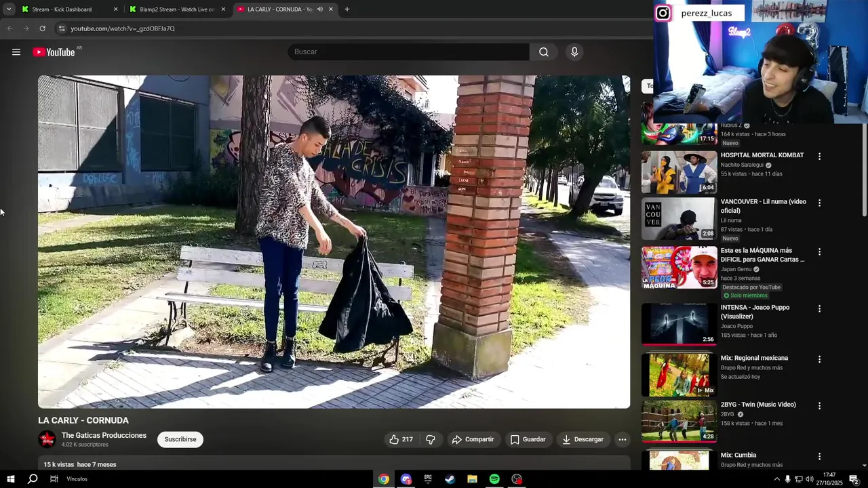The image size is (868, 488).
Task: Reload the page in the browser
Action: (42, 28)
